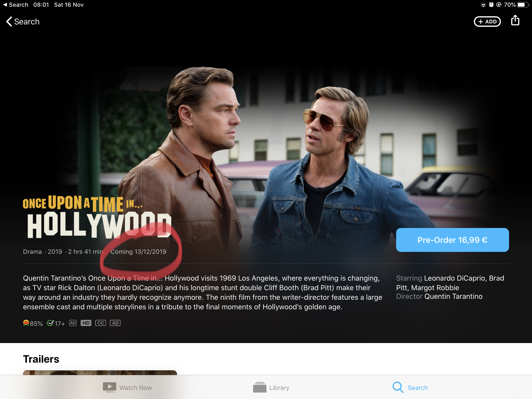
Task: Tap the magnifying glass Search icon
Action: (x=398, y=387)
